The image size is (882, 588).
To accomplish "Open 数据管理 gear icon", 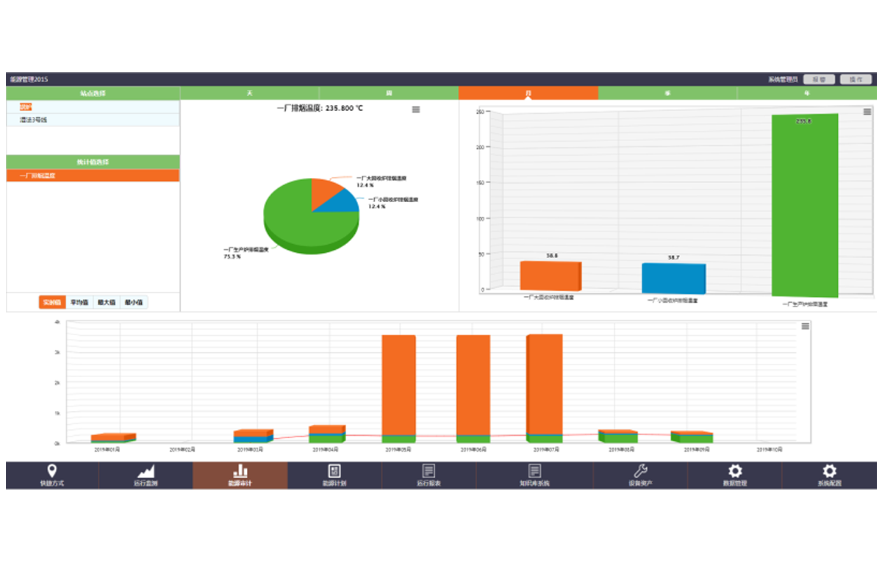I will tap(734, 471).
